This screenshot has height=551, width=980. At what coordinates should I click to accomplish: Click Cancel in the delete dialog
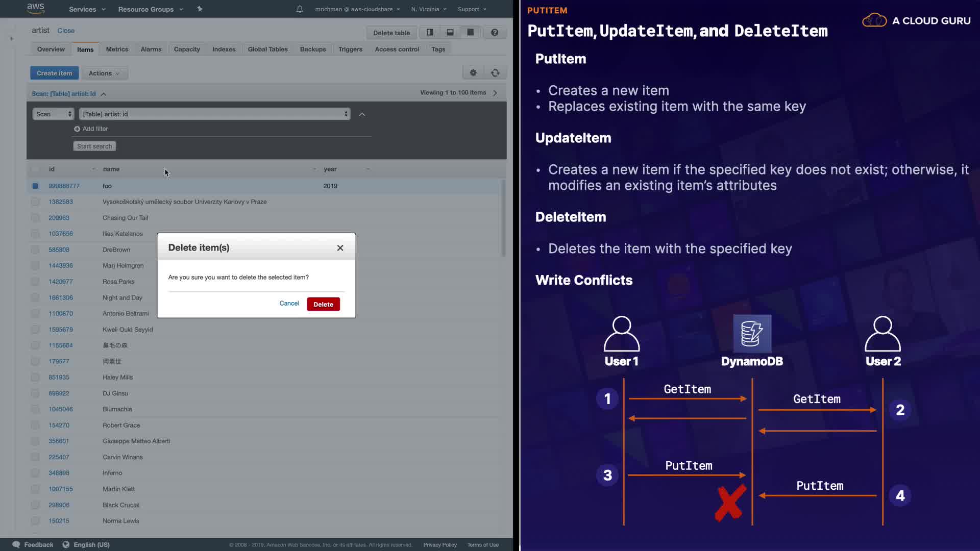point(289,304)
